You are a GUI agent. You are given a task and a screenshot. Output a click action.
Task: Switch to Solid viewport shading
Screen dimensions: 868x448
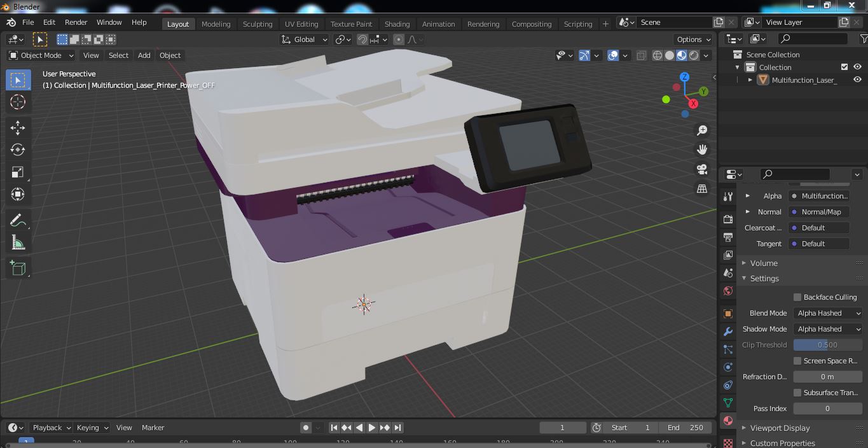tap(670, 55)
